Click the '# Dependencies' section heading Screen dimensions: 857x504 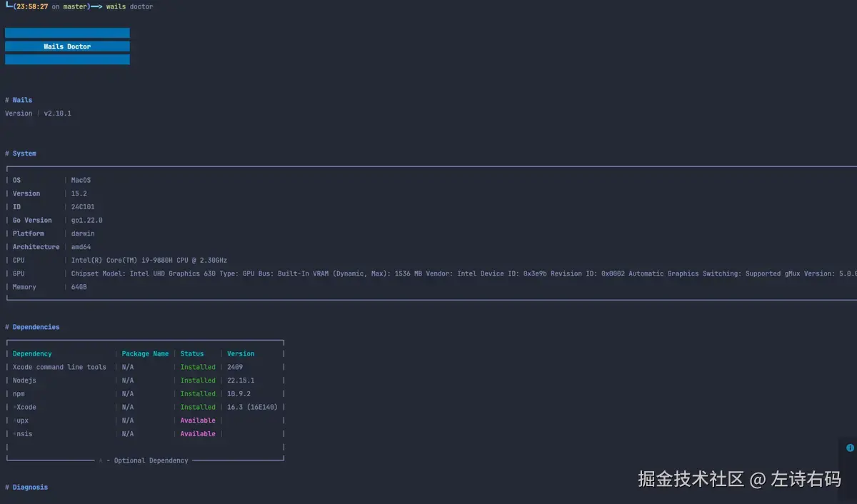tap(32, 327)
